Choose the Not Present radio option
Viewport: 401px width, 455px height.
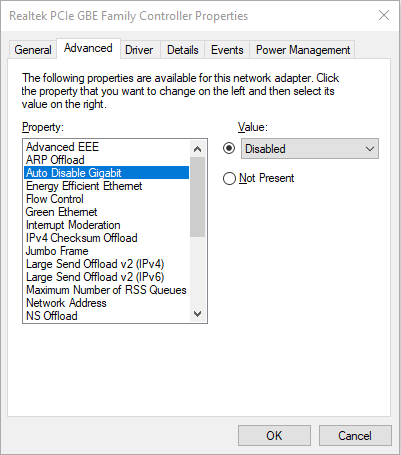coord(229,178)
